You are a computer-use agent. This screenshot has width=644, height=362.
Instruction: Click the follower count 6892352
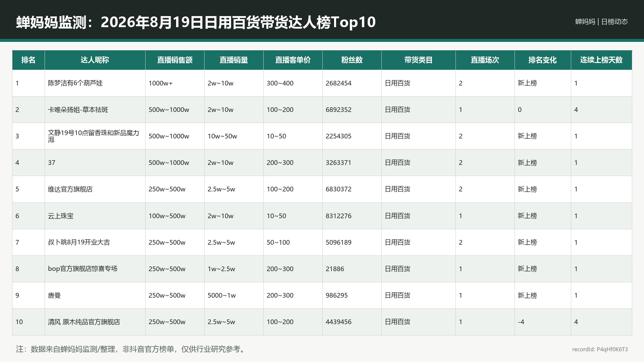pyautogui.click(x=339, y=110)
